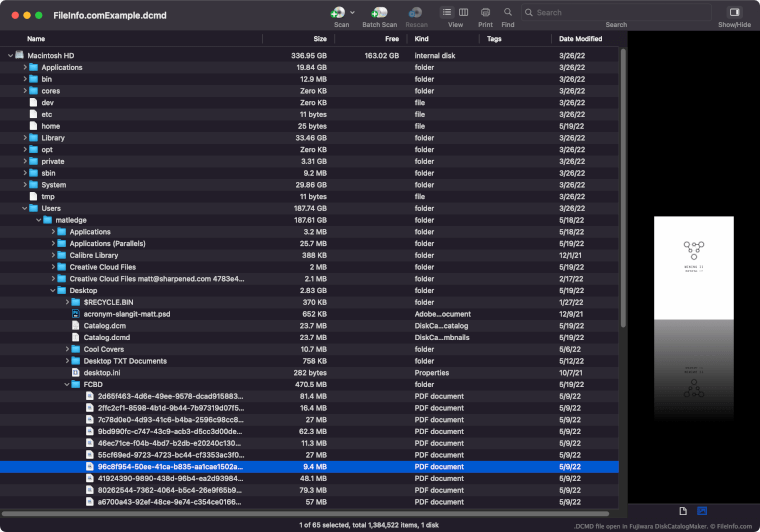Click the Print toolbar icon
760x532 pixels.
[485, 12]
